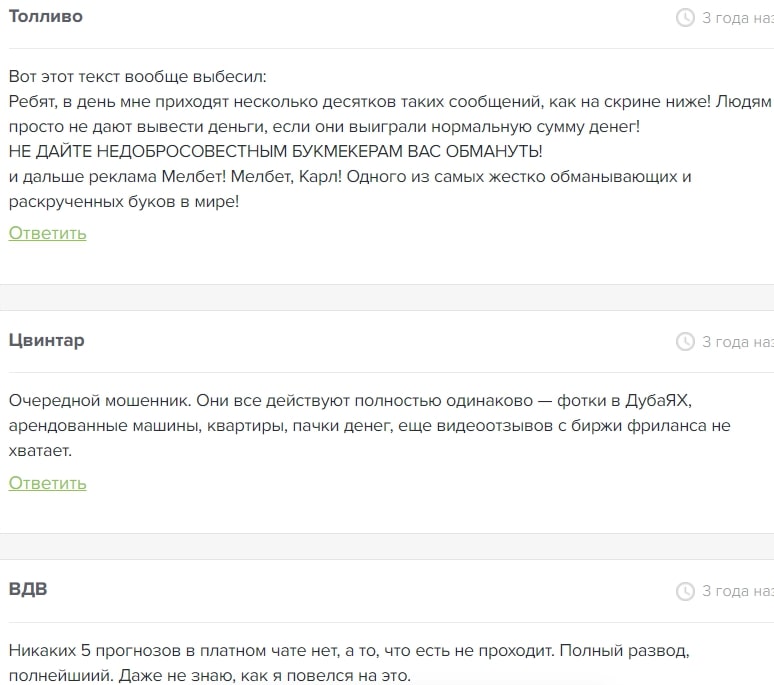Click the uppercase line 'НЕ ДАЙТЕ НЕДОБРОСОВЕСТНЫМ БУКМЕКЕРАМ'
774x685 pixels.
(x=275, y=151)
